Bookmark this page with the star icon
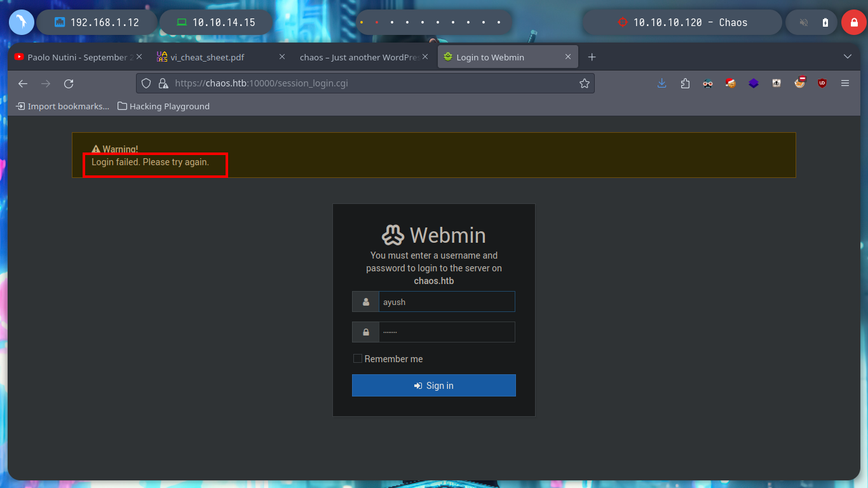The image size is (868, 488). (584, 83)
